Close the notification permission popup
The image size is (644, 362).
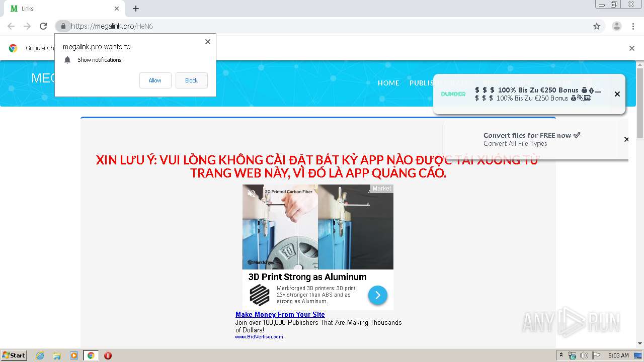tap(207, 42)
